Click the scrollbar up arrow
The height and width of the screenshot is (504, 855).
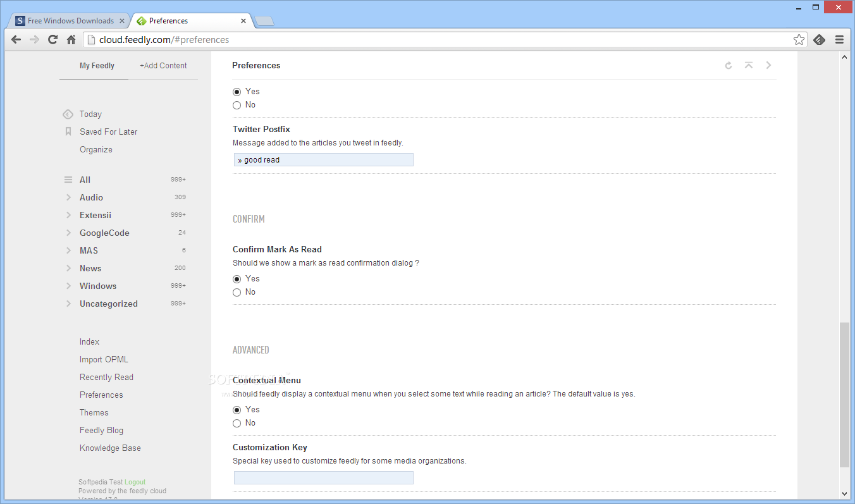[x=845, y=57]
